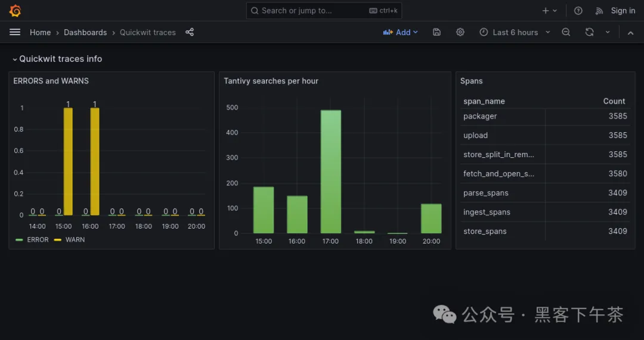
Task: Click the 15:00 yellow WARN bar
Action: tap(68, 161)
